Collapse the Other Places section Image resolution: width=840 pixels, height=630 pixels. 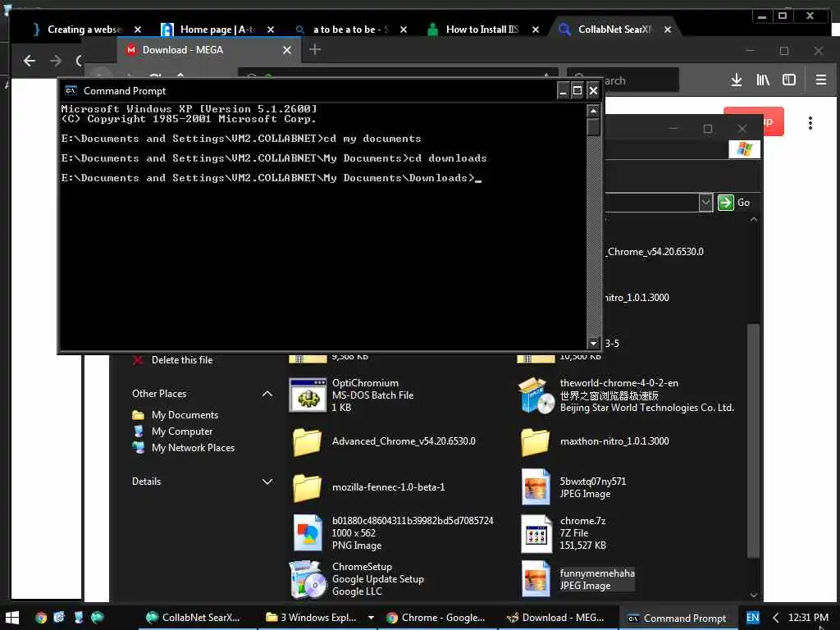267,394
